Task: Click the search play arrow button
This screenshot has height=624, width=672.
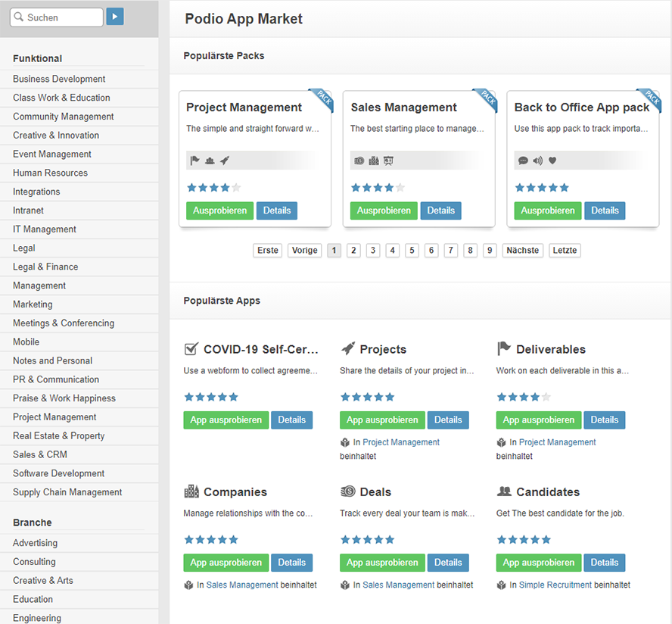Action: [115, 17]
